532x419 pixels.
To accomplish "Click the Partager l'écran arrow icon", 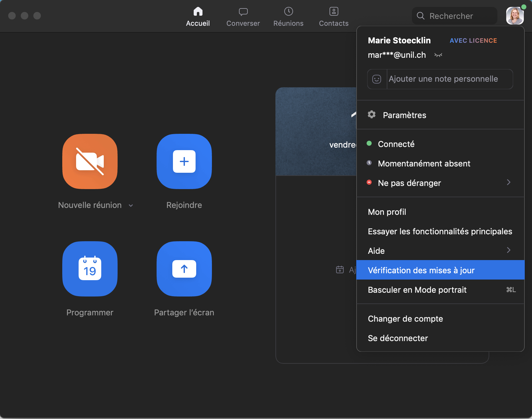I will pos(184,269).
